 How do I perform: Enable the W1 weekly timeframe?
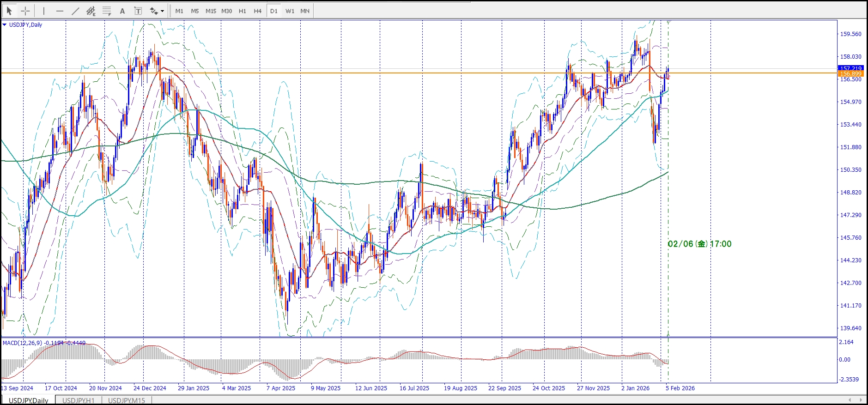tap(290, 11)
